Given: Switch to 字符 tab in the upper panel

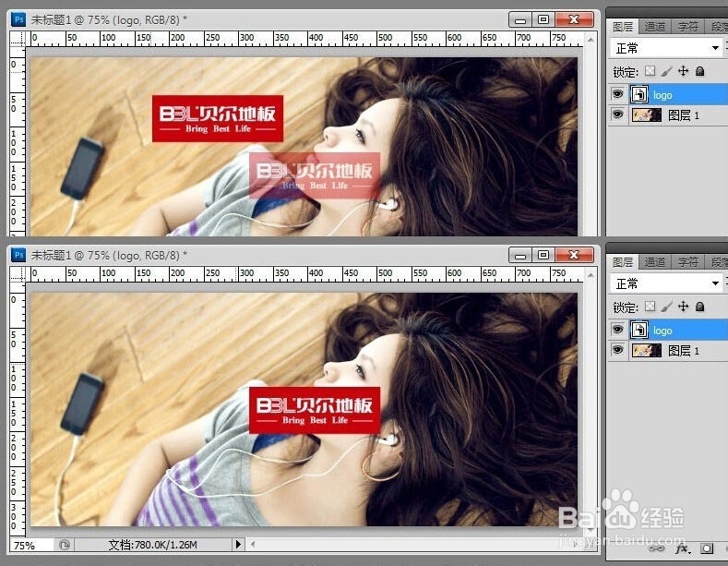Looking at the screenshot, I should point(687,27).
